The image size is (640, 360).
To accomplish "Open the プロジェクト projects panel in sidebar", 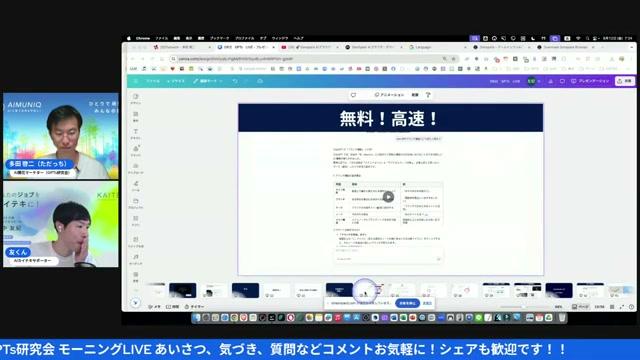I will coord(136,203).
